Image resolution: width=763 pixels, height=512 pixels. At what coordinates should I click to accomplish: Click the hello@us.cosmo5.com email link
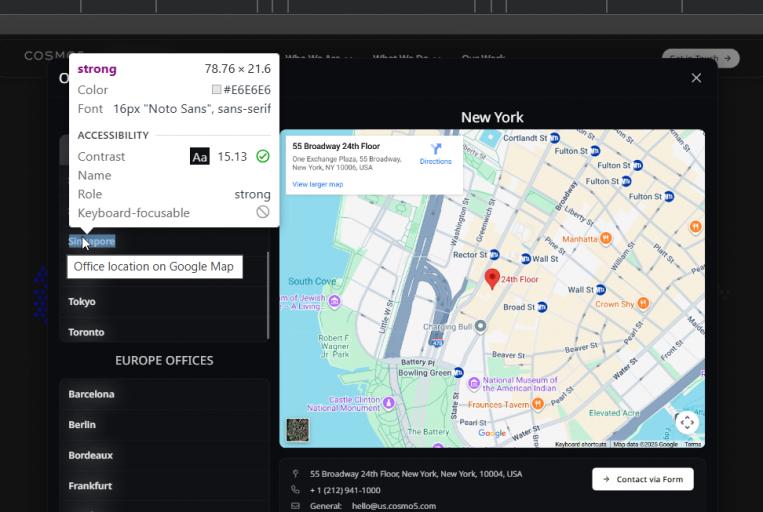tap(394, 506)
